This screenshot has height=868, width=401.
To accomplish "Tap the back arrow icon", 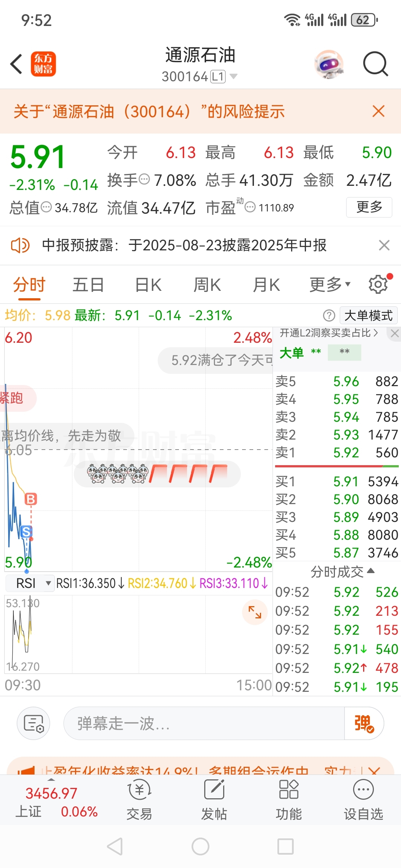I will coord(16,64).
